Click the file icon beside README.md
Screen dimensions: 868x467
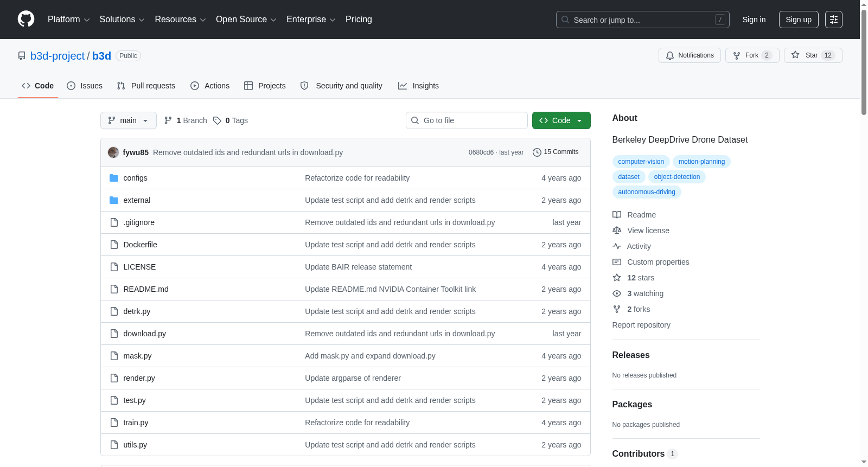point(114,289)
